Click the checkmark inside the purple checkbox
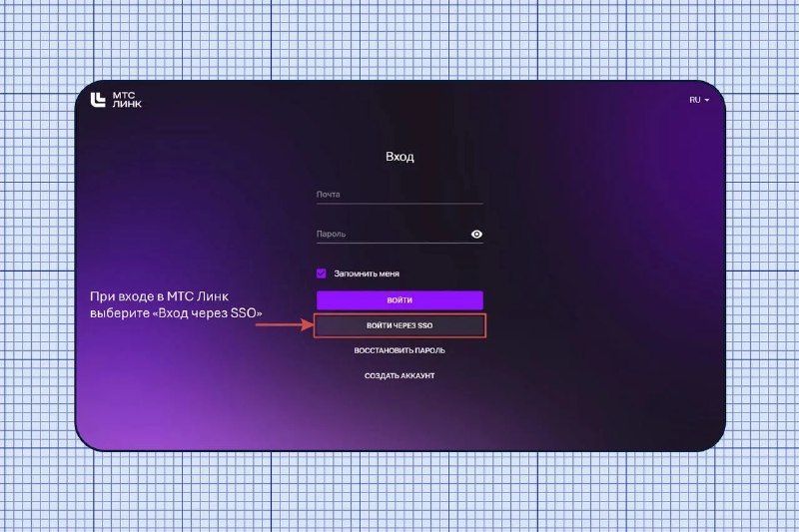The image size is (799, 532). coord(321,273)
